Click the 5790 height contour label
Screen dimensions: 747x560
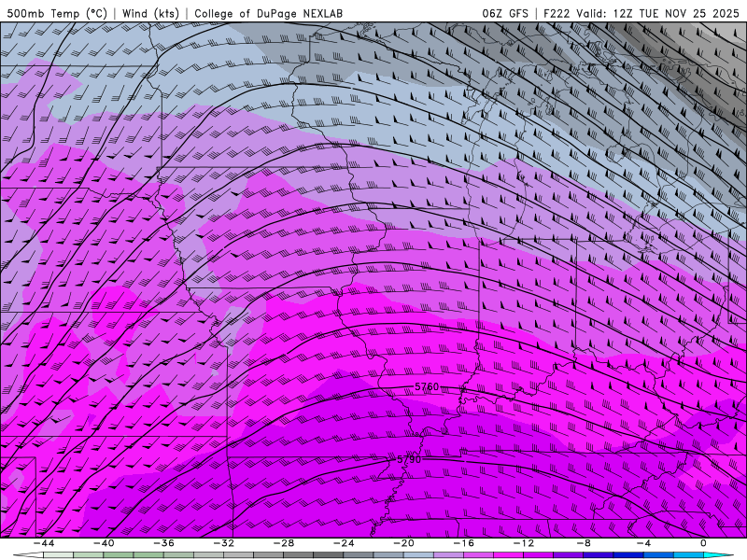click(409, 459)
